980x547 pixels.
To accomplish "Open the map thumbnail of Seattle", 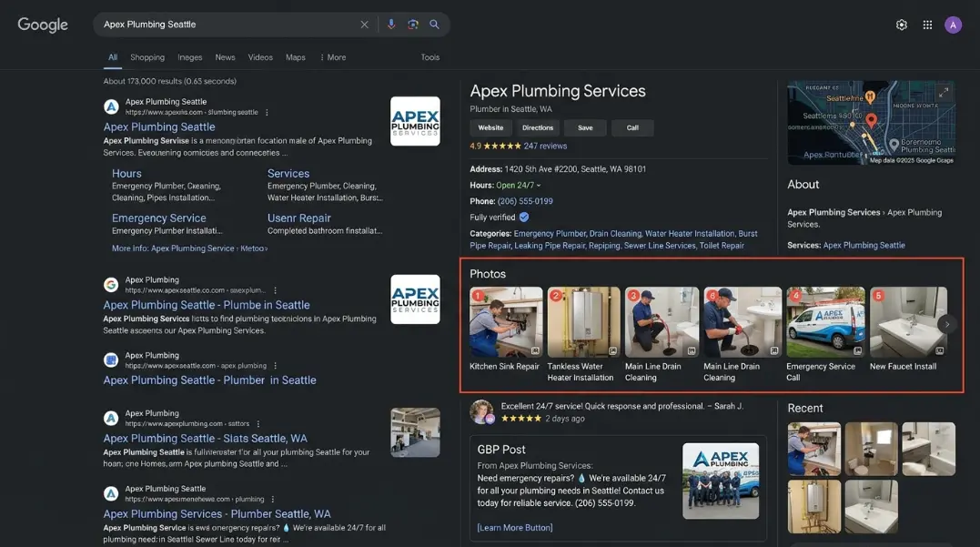I will 871,123.
